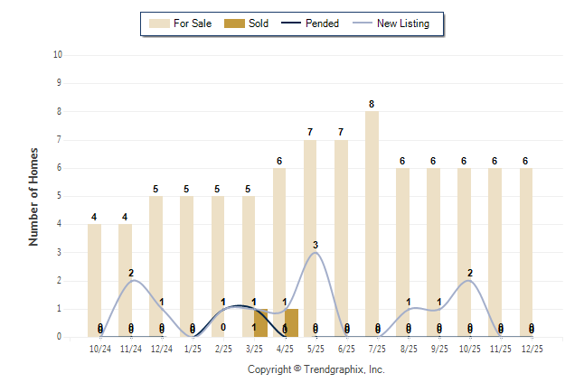Click the 11/24 New Listing peak

132,280
